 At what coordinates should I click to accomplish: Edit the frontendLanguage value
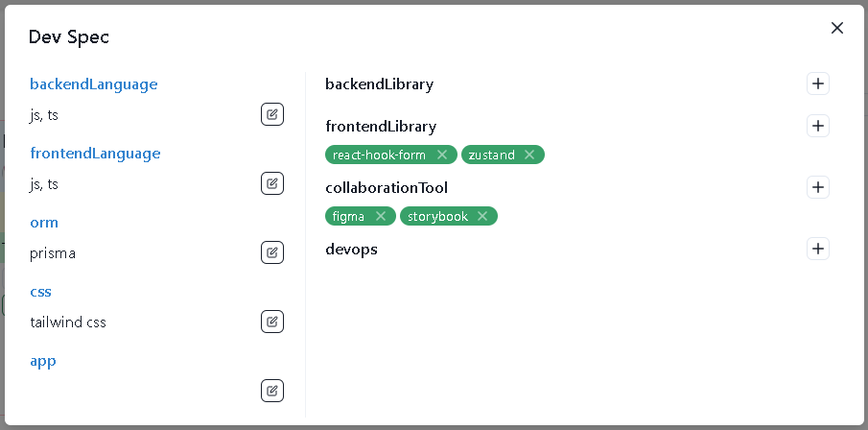click(272, 183)
